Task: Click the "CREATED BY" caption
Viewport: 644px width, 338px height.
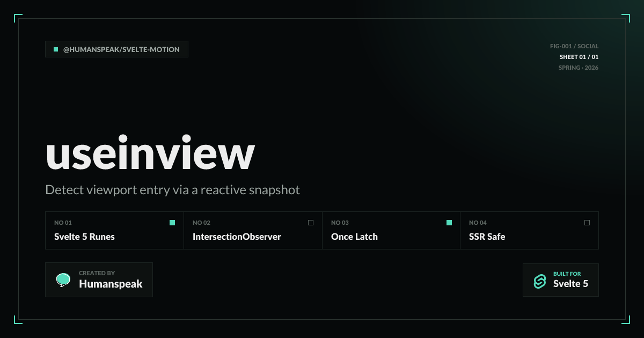Action: [97, 273]
